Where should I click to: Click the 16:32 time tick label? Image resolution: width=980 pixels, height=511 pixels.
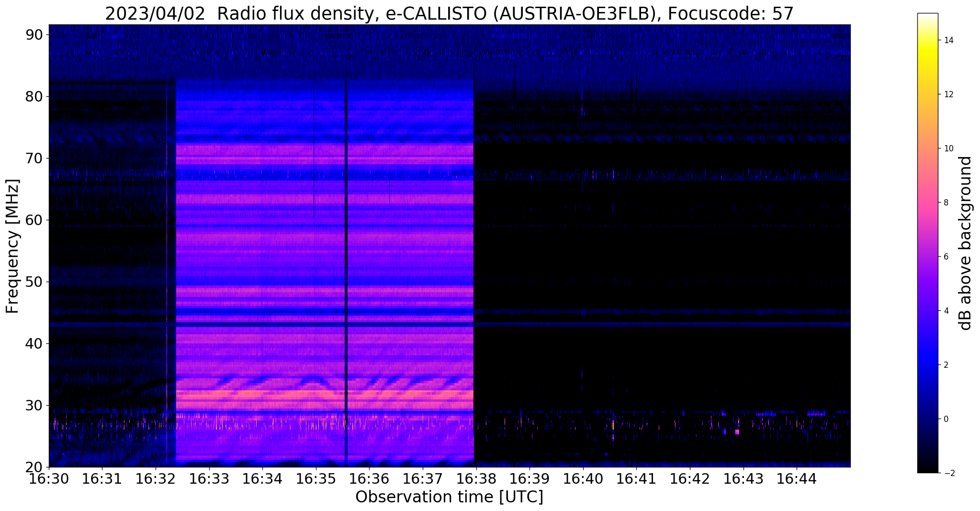(156, 478)
